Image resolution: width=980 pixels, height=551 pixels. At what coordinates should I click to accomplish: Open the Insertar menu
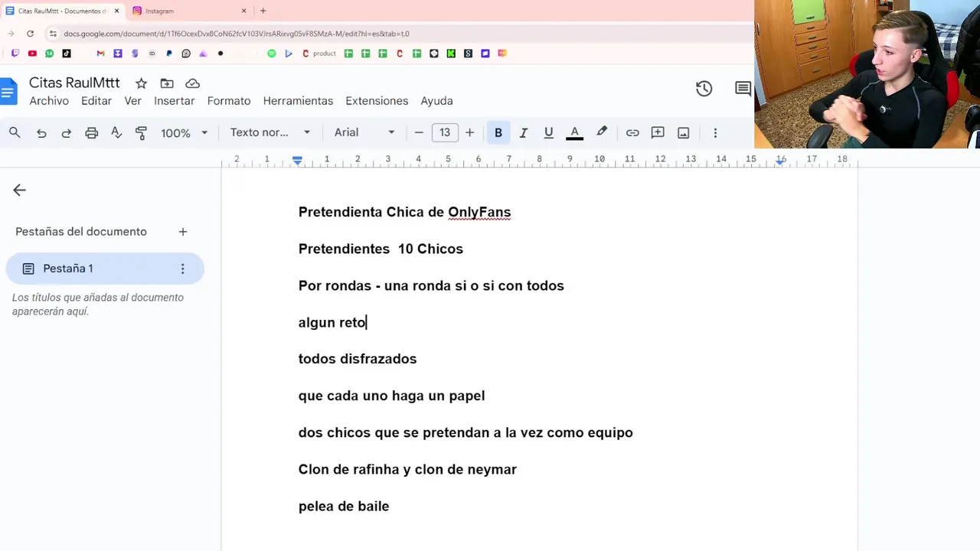click(175, 101)
